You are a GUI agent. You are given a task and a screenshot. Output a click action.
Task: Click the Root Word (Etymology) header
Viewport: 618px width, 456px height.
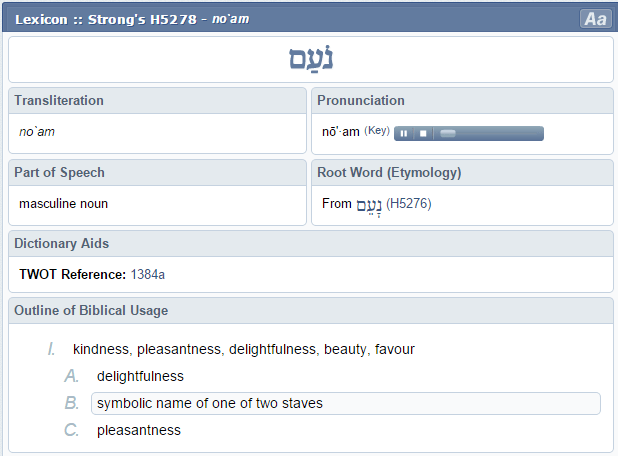pos(389,172)
